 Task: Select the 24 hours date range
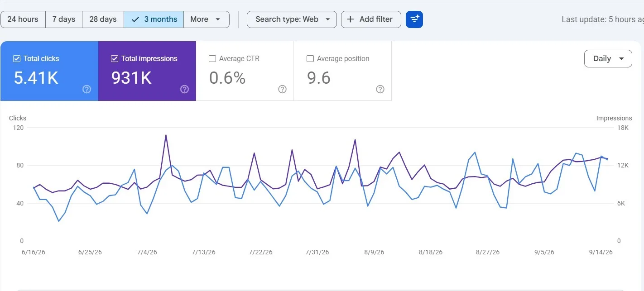pyautogui.click(x=23, y=19)
